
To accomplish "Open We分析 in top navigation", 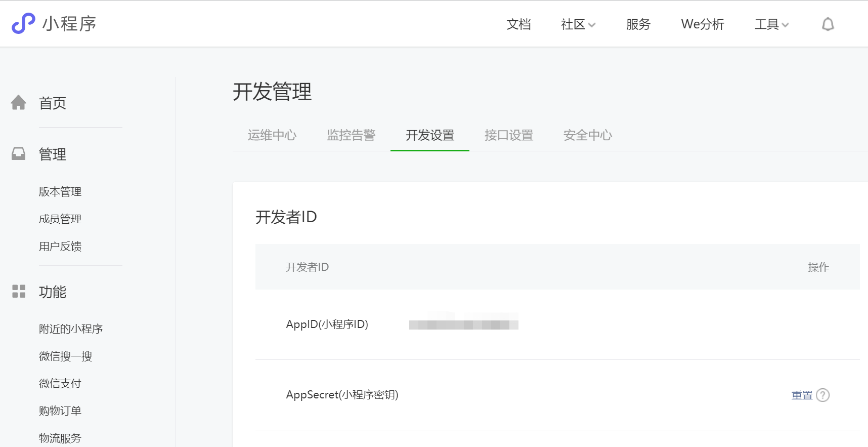I will 703,24.
